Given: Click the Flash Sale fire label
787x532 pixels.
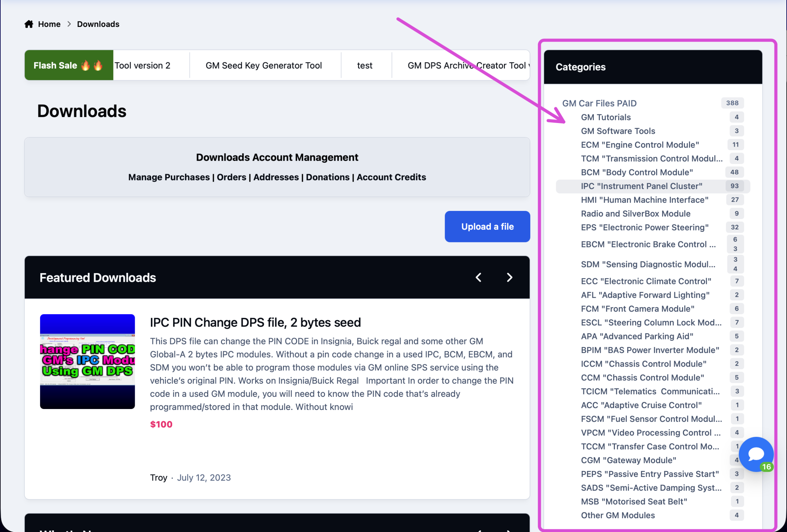Looking at the screenshot, I should [69, 65].
